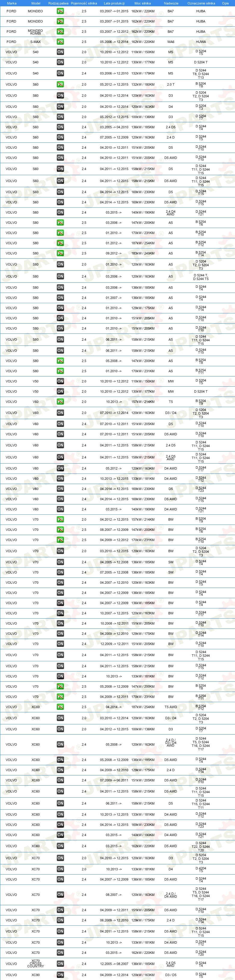Click petrol icon in S60 132kW / 180KM row
Image resolution: width=235 pixels, height=980 pixels.
pos(60,84)
